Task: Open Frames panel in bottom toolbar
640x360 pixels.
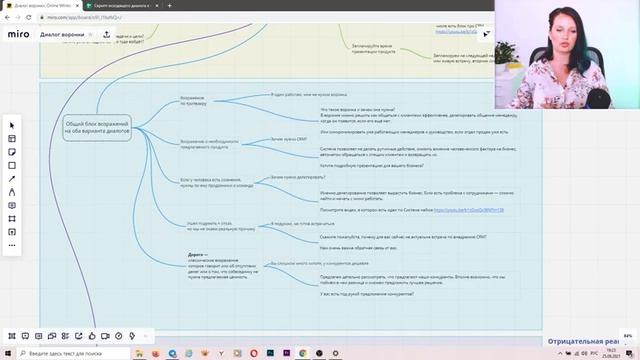Action: pyautogui.click(x=12, y=336)
